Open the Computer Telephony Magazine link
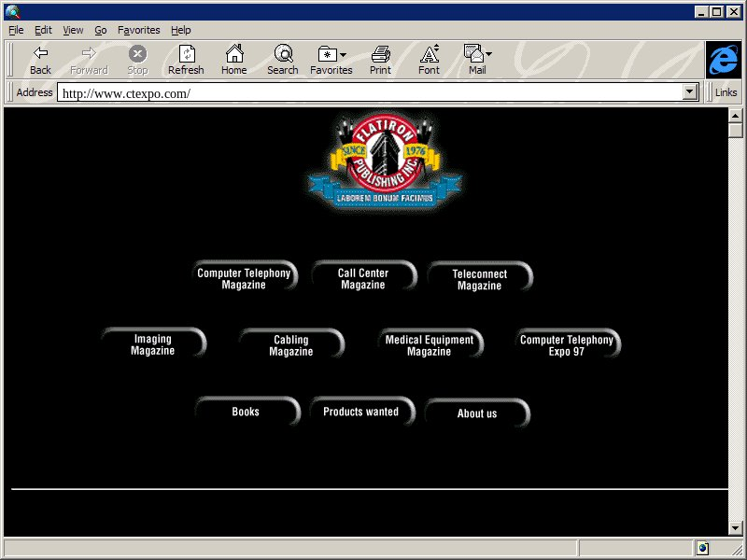747x560 pixels. pyautogui.click(x=244, y=278)
